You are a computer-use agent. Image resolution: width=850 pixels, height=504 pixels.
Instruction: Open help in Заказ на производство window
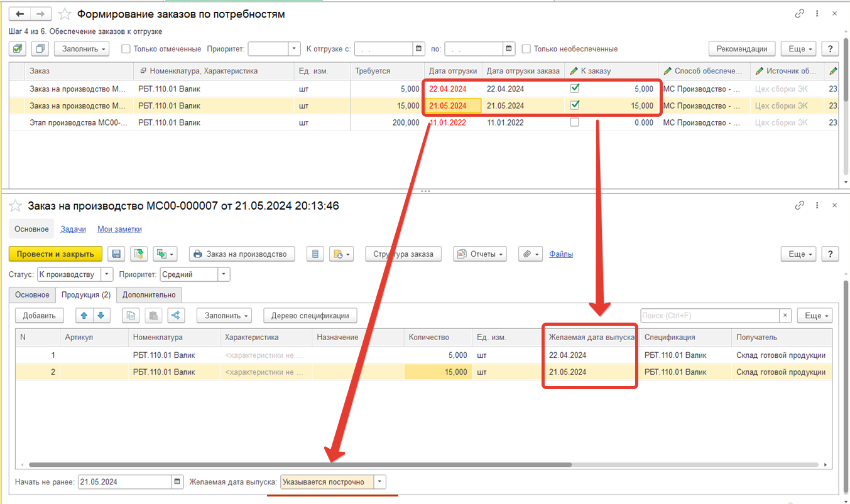pyautogui.click(x=831, y=254)
